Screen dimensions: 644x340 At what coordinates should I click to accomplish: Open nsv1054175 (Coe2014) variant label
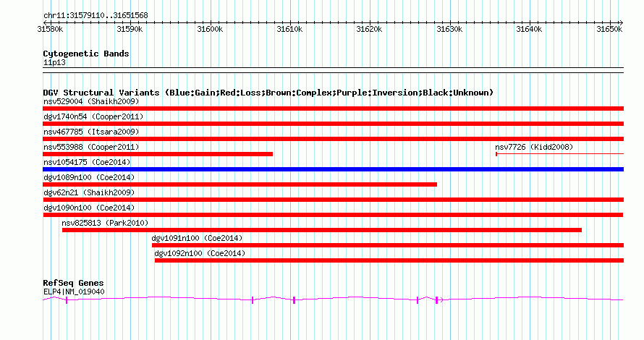(x=87, y=162)
